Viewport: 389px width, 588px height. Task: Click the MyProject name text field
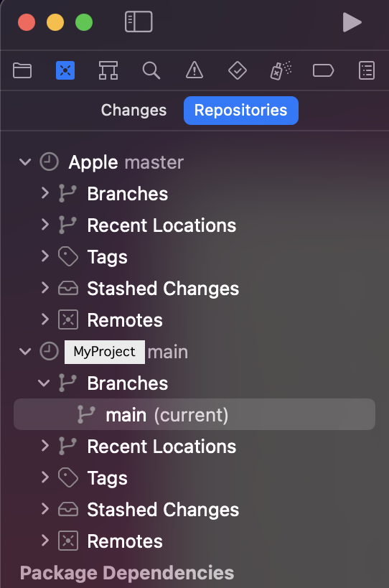tap(105, 352)
